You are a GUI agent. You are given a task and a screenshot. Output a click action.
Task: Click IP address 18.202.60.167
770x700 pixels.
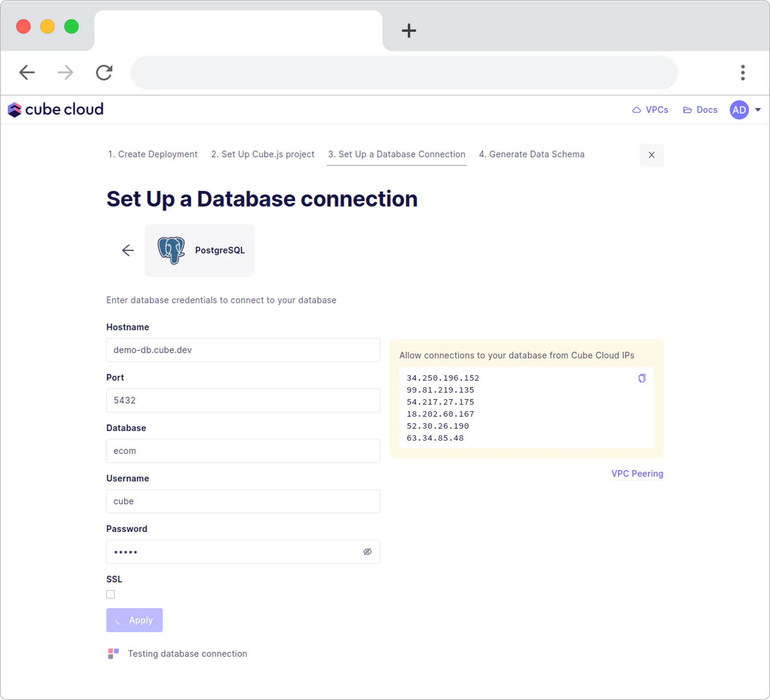tap(440, 414)
